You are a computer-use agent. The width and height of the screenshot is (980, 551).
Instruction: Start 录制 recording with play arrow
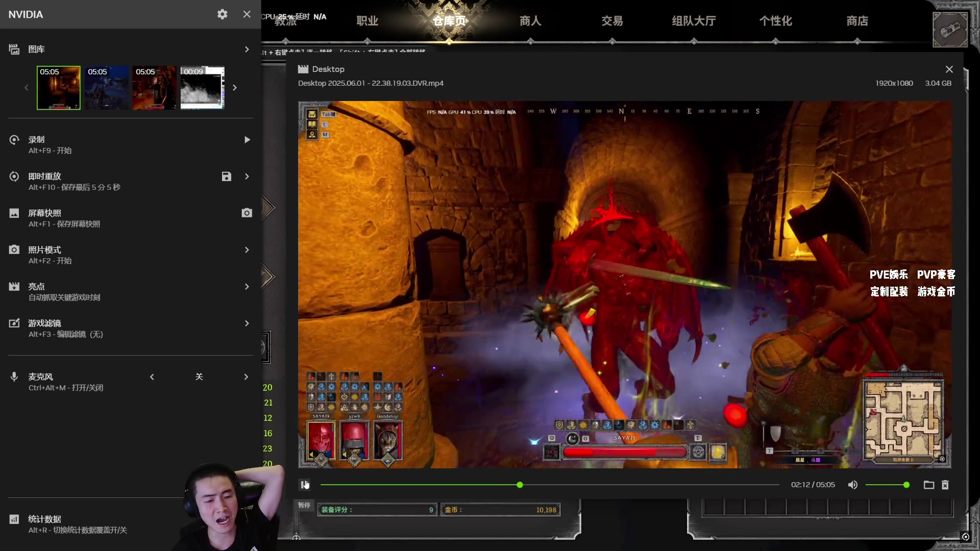pos(247,140)
